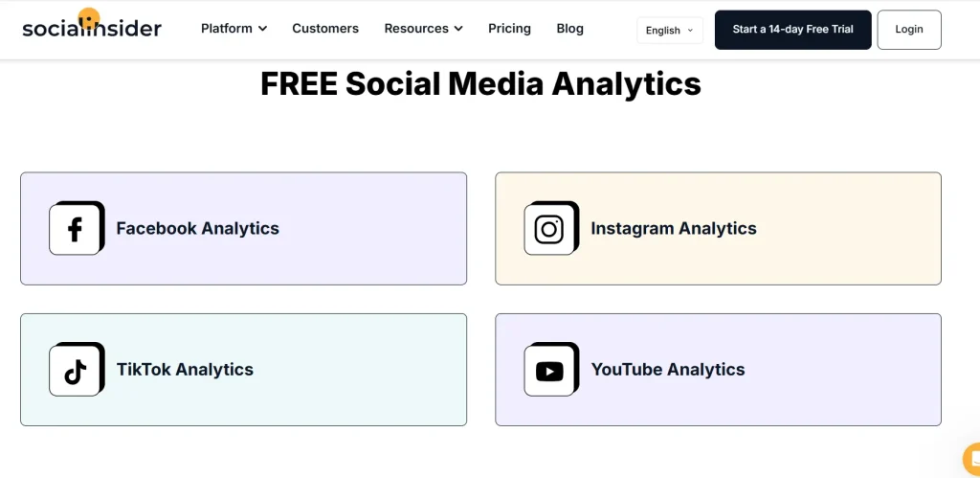Visit the Blog from the navbar

coord(569,29)
